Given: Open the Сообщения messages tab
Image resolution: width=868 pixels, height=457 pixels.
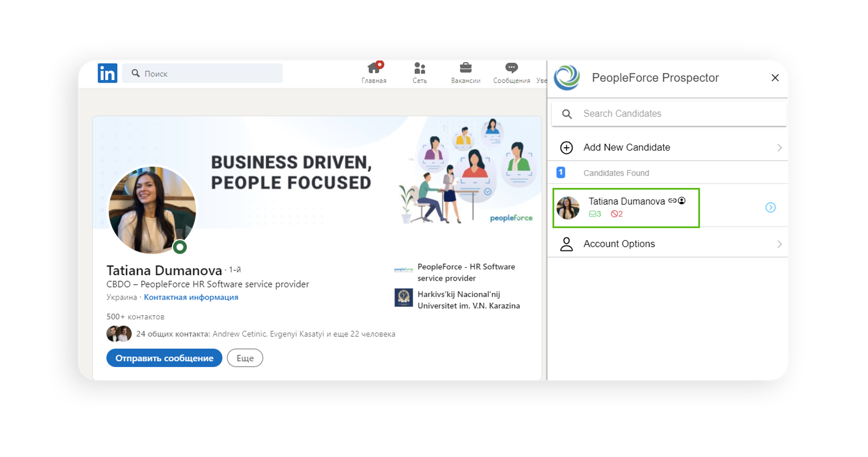Looking at the screenshot, I should (x=511, y=73).
